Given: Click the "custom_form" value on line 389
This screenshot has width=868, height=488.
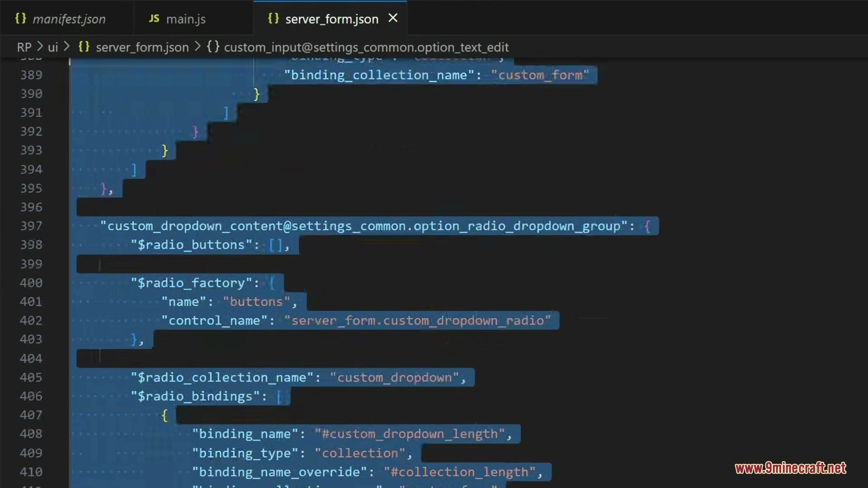Looking at the screenshot, I should click(x=540, y=75).
